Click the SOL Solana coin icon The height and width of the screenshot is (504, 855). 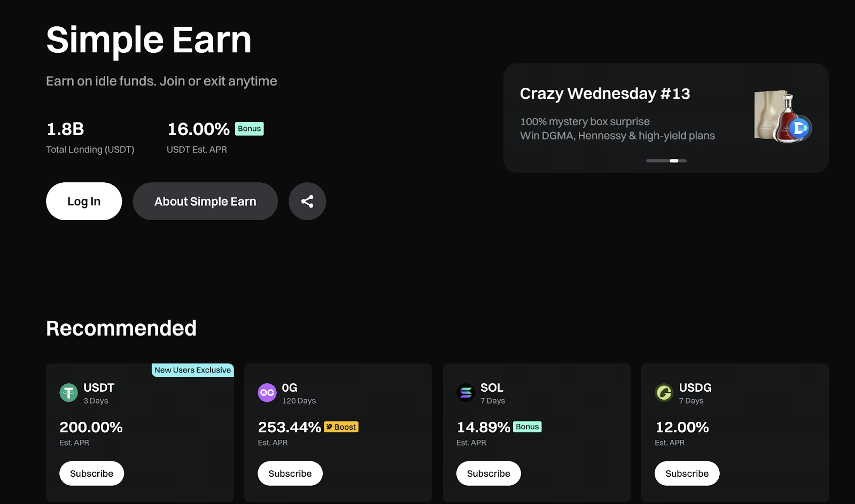point(466,393)
